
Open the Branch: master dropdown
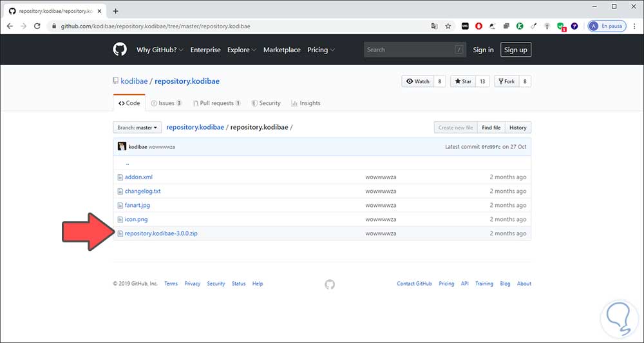(137, 128)
